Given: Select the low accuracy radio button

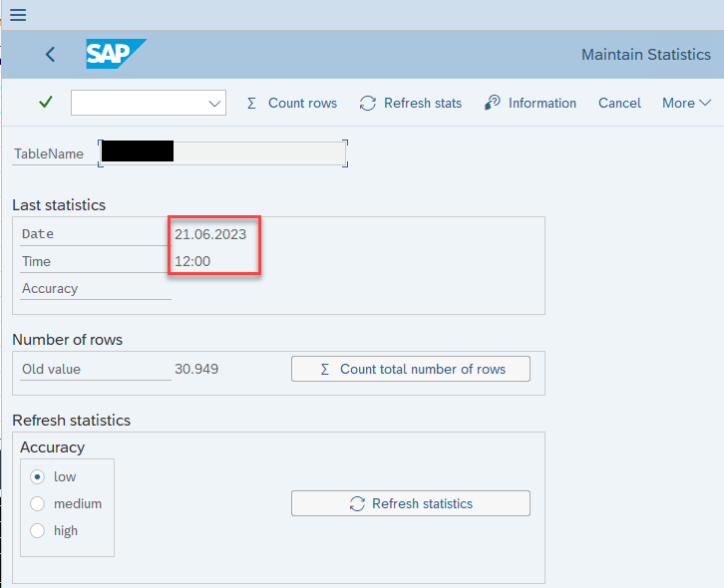Looking at the screenshot, I should [38, 476].
